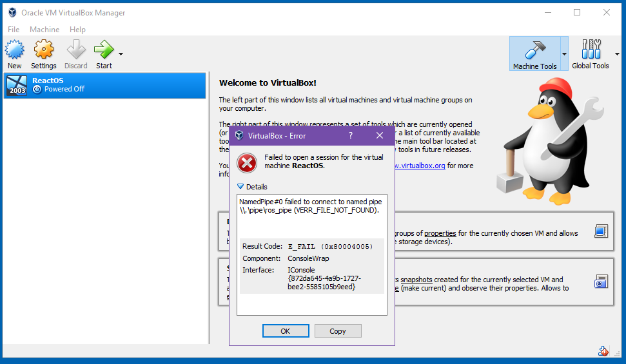
Task: Open the virtualbox.org link
Action: tap(420, 166)
